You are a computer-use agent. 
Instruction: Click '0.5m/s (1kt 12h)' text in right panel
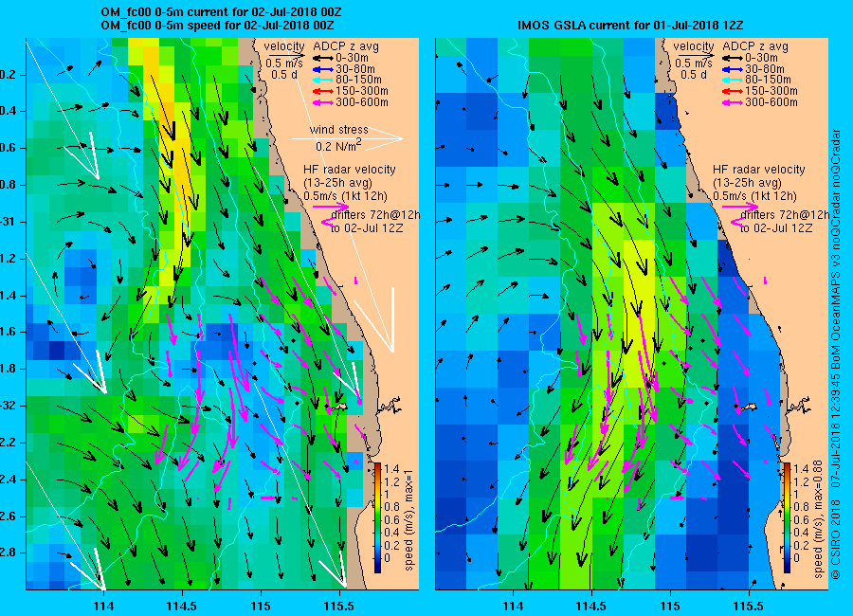pos(755,196)
